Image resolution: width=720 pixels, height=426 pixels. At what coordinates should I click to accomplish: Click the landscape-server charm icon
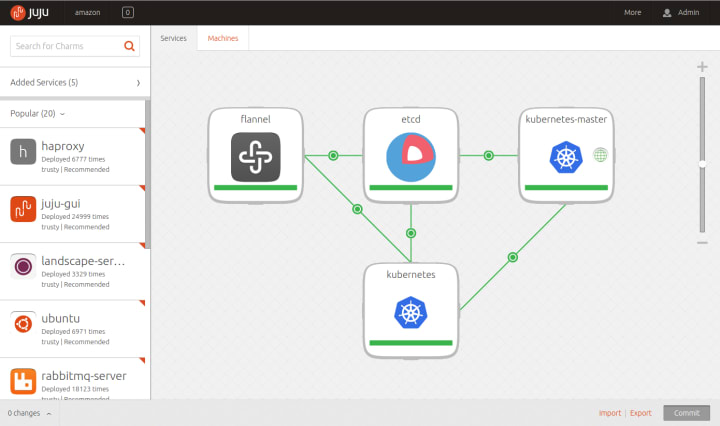23,266
